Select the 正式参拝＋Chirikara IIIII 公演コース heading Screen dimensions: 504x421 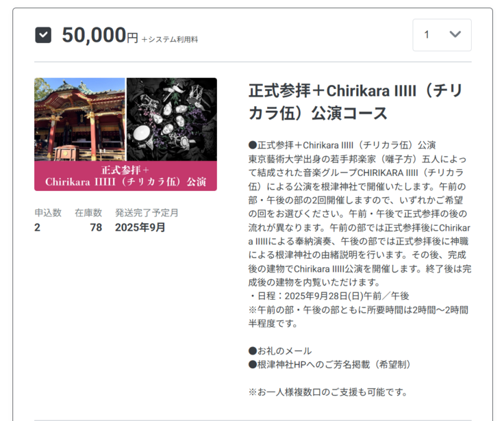[355, 102]
